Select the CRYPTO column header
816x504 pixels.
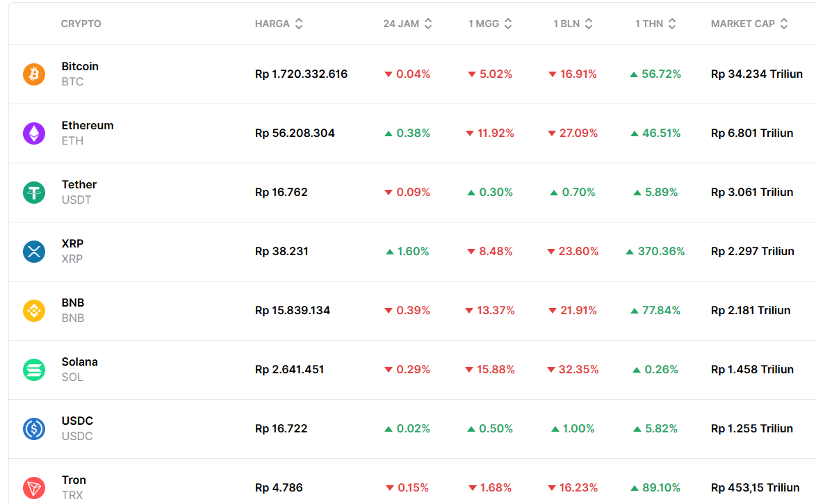point(81,23)
